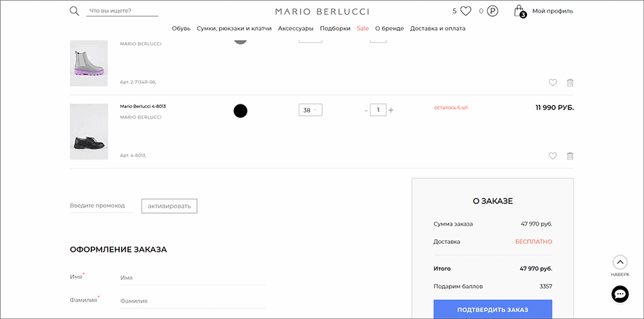Open 'Mario Berlucci 4-8013' product title

[x=143, y=106]
